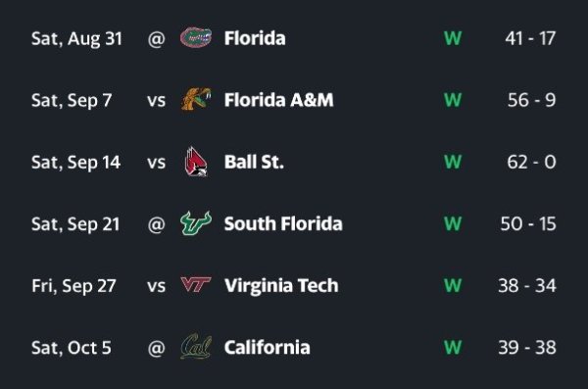Viewport: 588px width, 389px height.
Task: Click the Ball St. Cardinals logo
Action: [196, 162]
